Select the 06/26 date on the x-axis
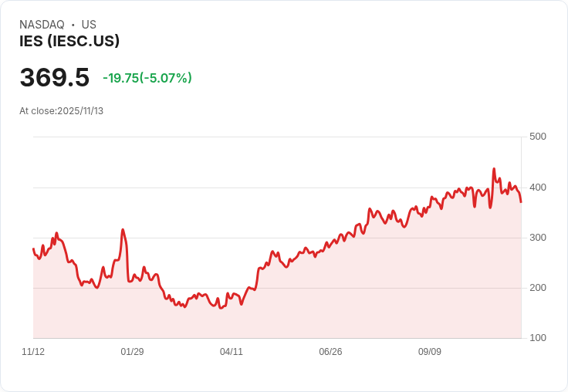The width and height of the screenshot is (568, 392). tap(330, 352)
